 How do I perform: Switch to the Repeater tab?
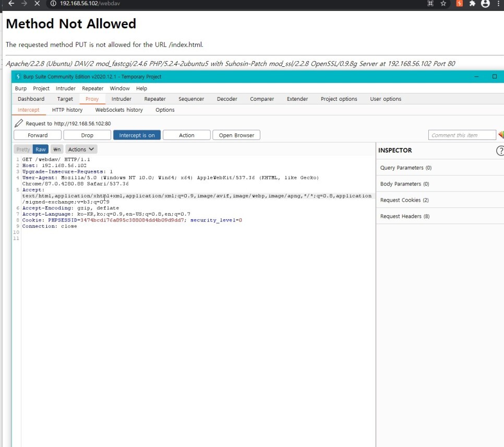coord(155,99)
